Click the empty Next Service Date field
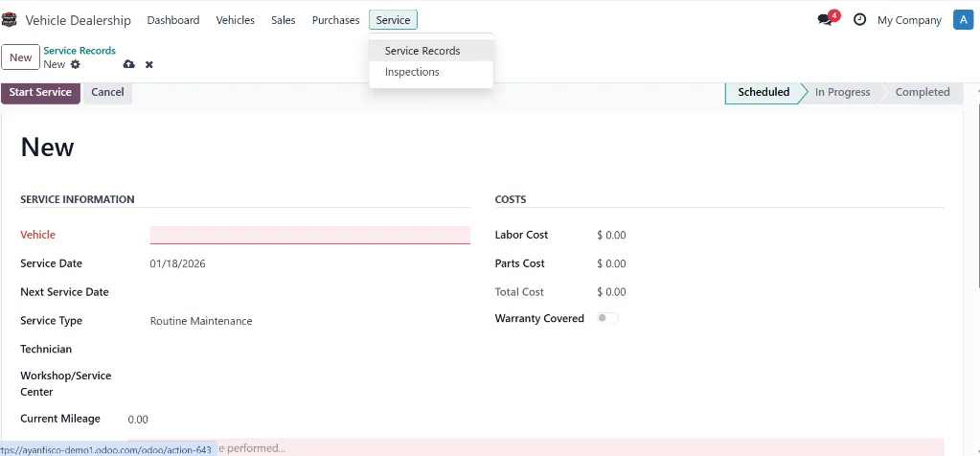 310,292
